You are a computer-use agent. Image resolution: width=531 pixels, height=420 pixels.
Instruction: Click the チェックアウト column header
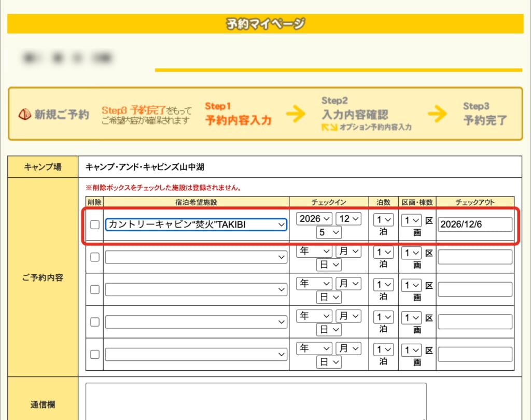pos(475,202)
